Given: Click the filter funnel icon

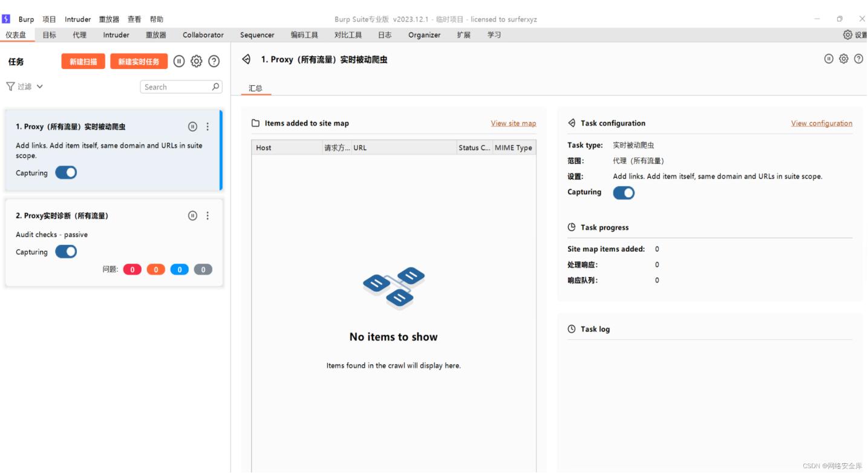Looking at the screenshot, I should pyautogui.click(x=10, y=86).
